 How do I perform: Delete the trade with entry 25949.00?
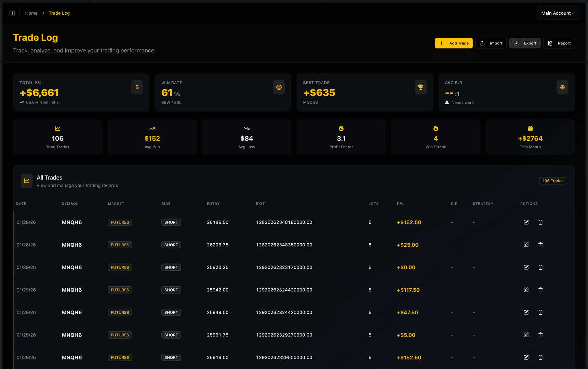point(540,312)
